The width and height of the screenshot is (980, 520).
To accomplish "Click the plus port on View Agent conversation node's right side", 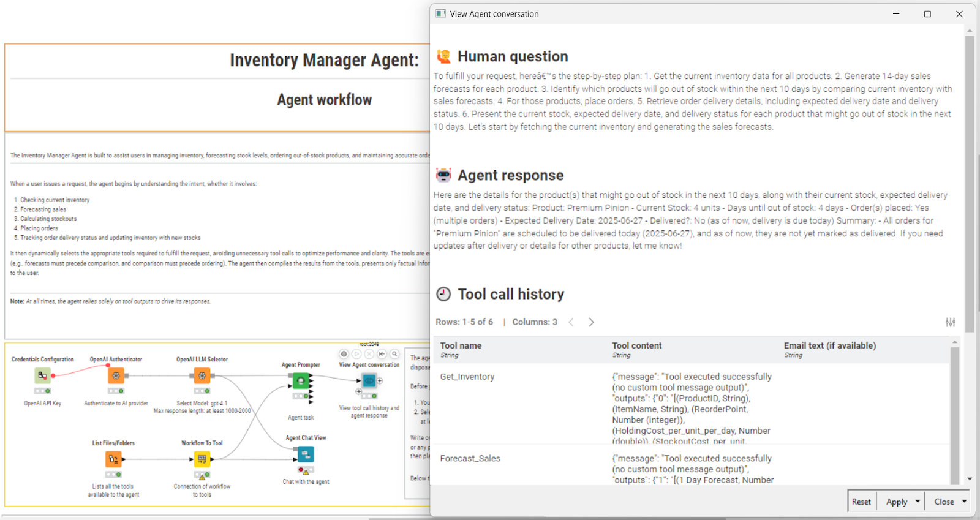I will 380,380.
